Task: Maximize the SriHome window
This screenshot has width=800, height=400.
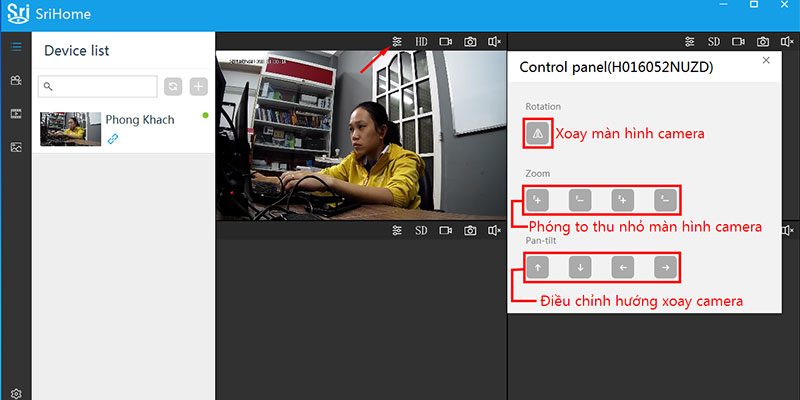Action: pyautogui.click(x=754, y=4)
